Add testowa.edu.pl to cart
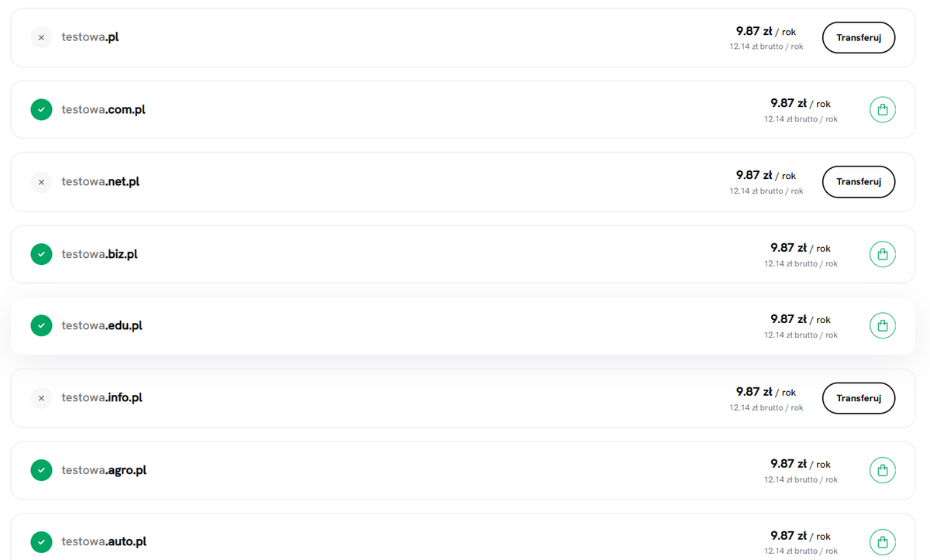Image resolution: width=930 pixels, height=560 pixels. click(x=882, y=326)
